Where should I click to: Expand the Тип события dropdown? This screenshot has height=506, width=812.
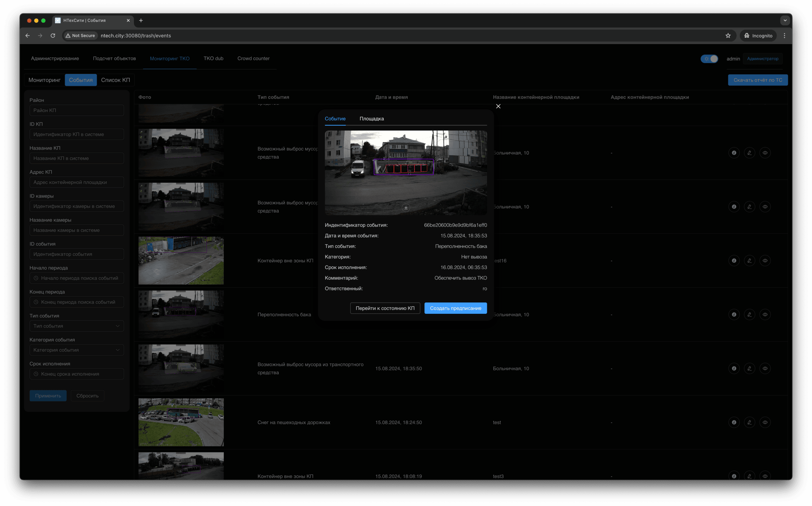77,326
